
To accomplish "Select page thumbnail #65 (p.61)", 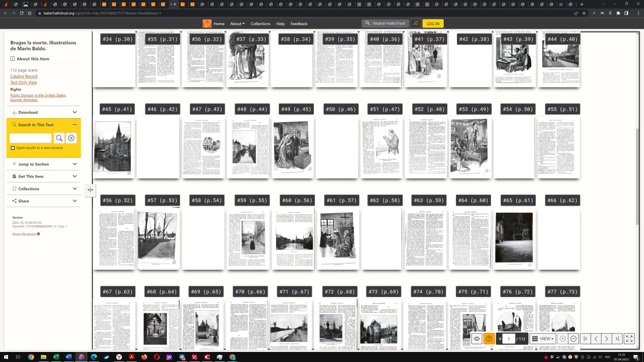I will [515, 239].
